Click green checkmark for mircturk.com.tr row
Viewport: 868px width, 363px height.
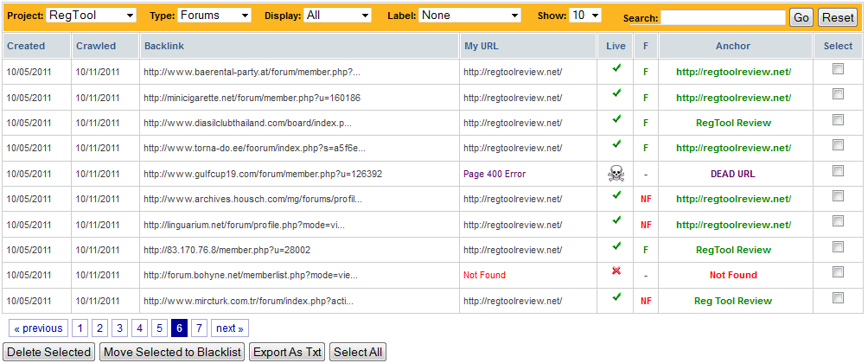616,296
